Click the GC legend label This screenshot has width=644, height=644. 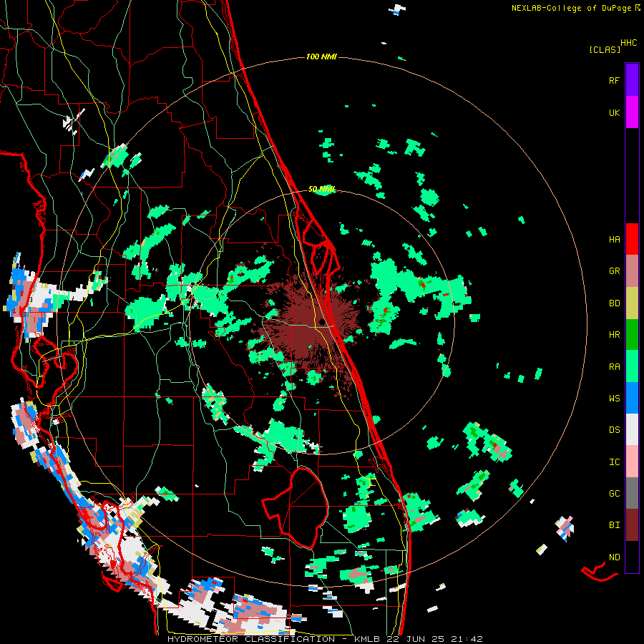[x=614, y=494]
